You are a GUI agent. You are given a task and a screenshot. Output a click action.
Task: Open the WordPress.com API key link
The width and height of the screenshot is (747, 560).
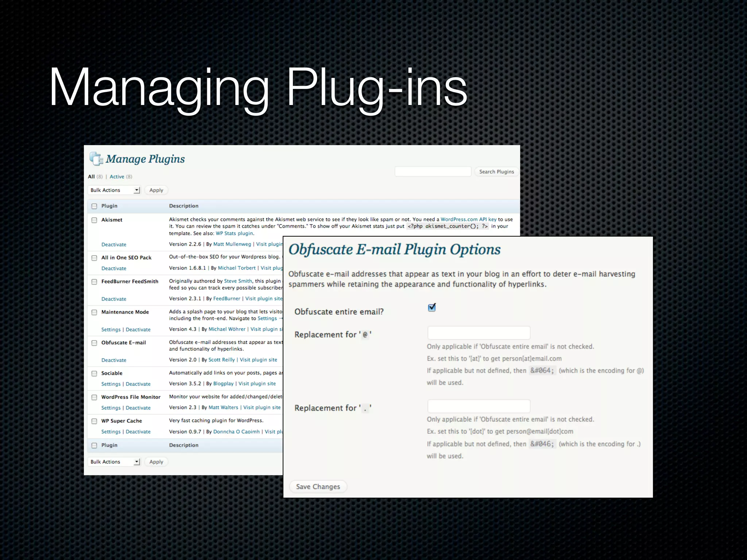click(x=468, y=219)
